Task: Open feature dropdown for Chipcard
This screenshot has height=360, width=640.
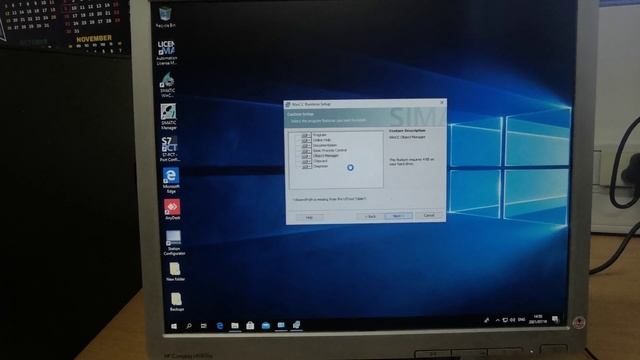Action: point(306,162)
